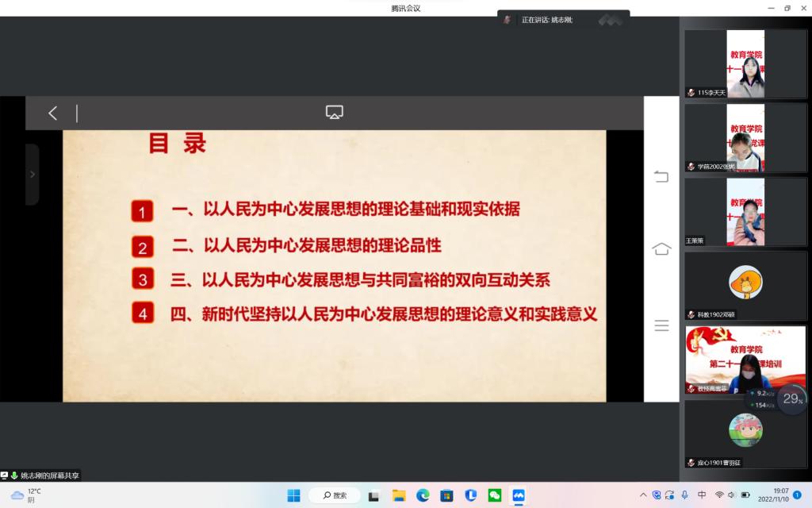
Task: Click the taskbar search box
Action: coord(334,495)
